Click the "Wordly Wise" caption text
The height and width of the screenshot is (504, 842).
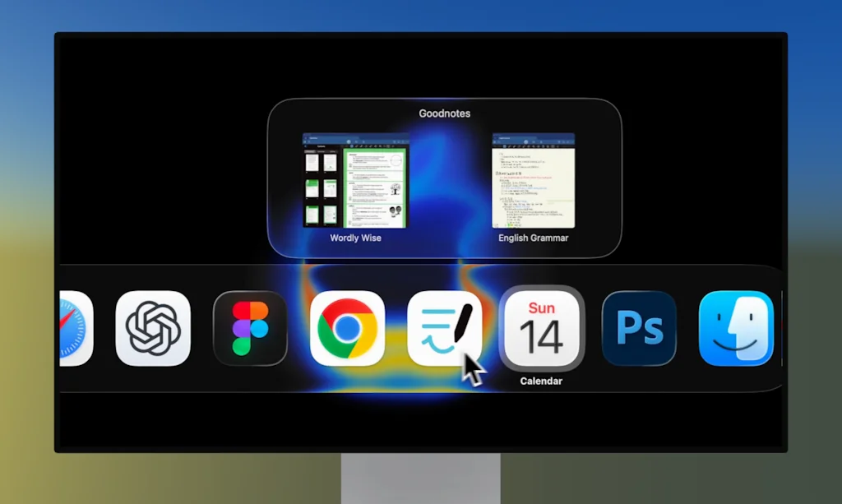tap(355, 238)
